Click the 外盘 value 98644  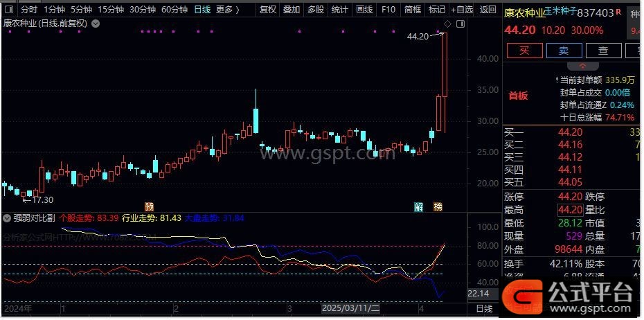568,249
